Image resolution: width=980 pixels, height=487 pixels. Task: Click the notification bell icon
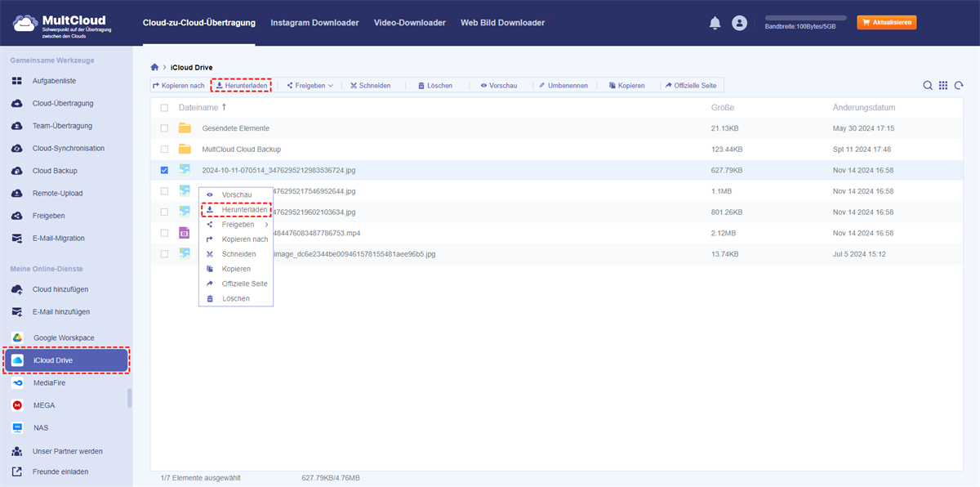715,23
